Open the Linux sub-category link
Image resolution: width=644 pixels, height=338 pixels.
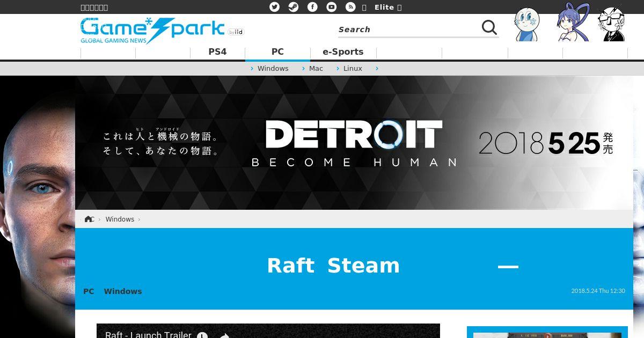pyautogui.click(x=353, y=69)
